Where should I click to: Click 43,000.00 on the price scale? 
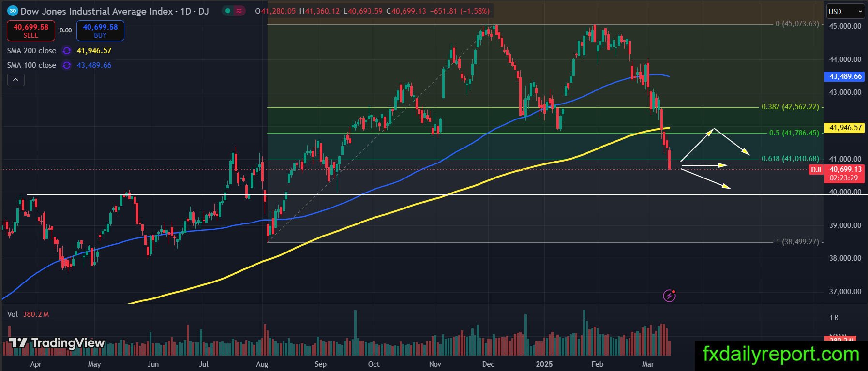[x=845, y=92]
